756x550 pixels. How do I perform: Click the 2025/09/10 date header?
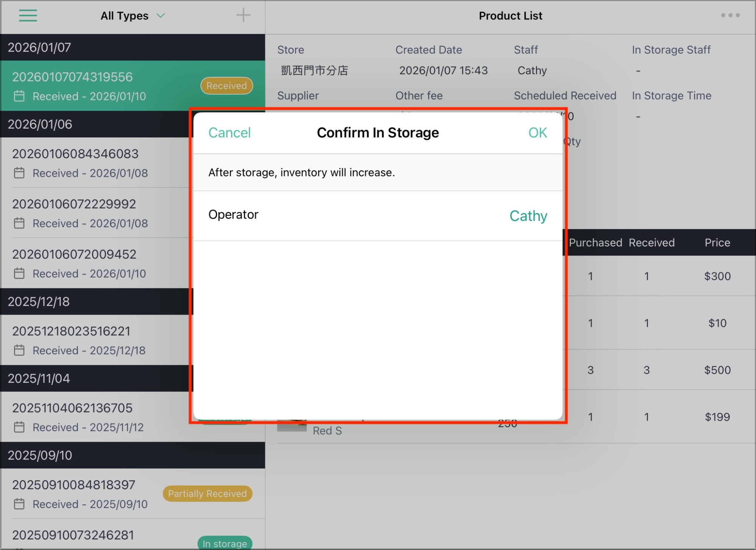pos(133,455)
